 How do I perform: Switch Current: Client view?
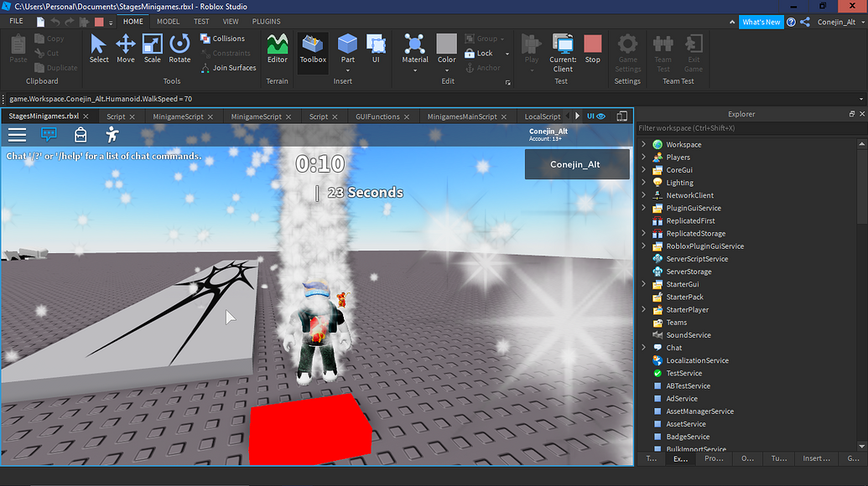(563, 53)
